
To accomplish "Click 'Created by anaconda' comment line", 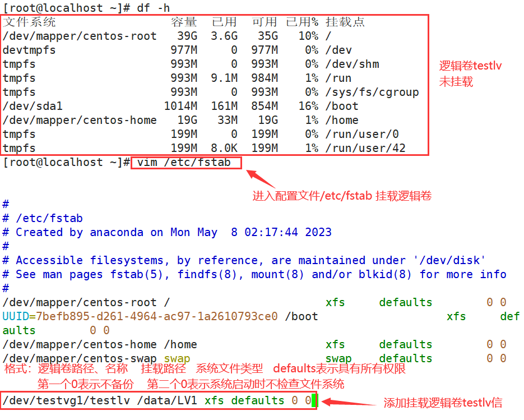I will tap(167, 232).
